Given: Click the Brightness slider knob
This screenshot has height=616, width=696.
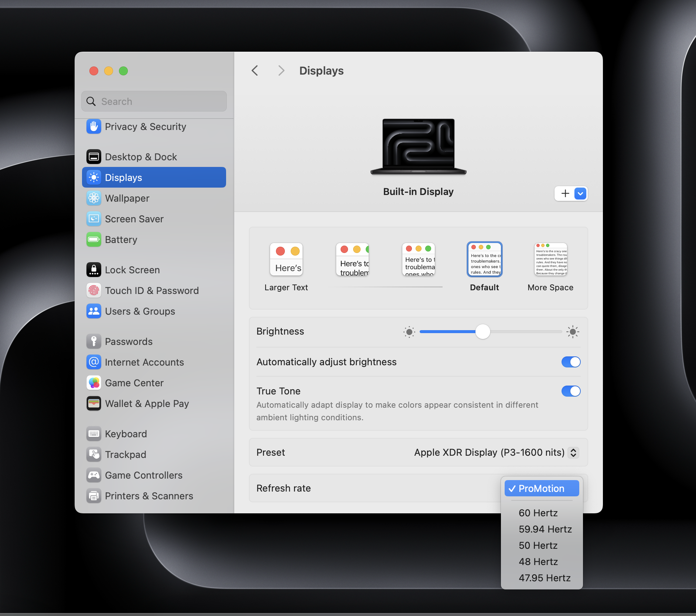Looking at the screenshot, I should [482, 332].
